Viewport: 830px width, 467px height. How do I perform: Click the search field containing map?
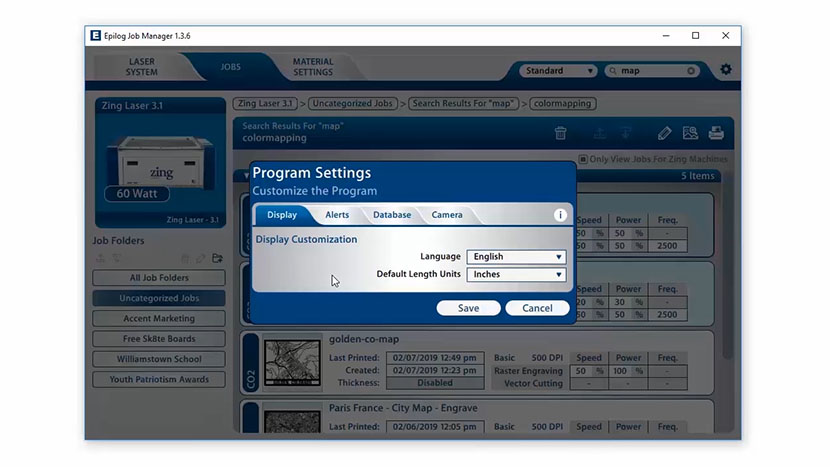(x=650, y=71)
